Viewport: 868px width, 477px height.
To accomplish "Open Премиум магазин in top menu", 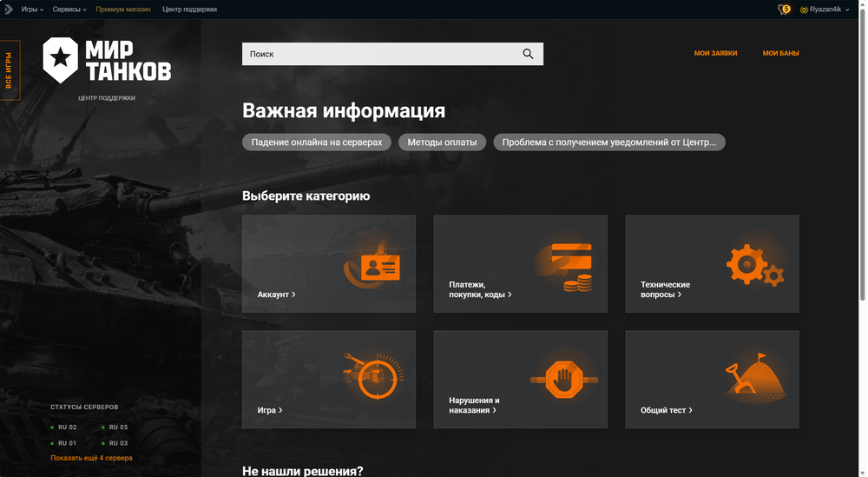I will [123, 9].
